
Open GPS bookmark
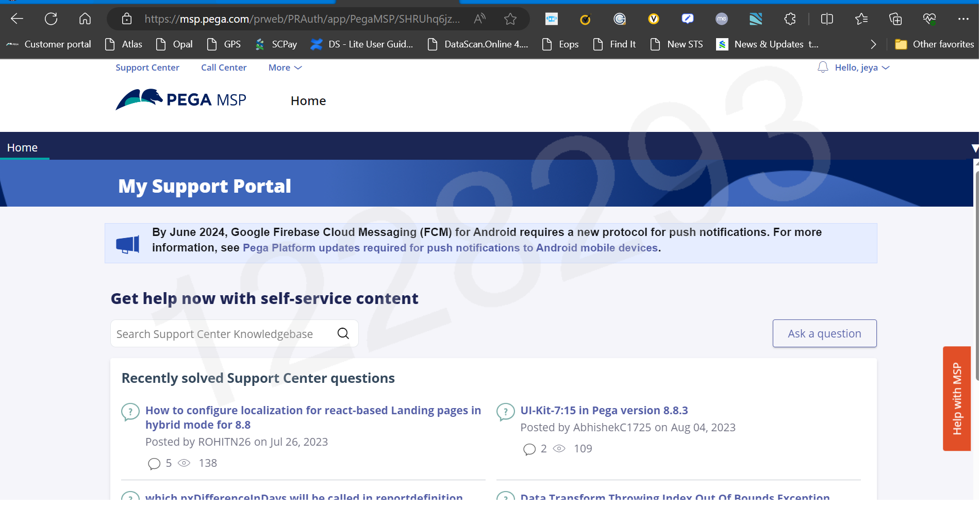pyautogui.click(x=224, y=44)
